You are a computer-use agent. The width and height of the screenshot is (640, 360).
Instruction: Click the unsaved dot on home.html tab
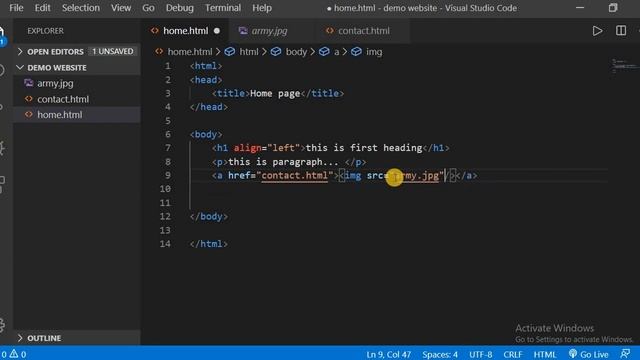pyautogui.click(x=217, y=31)
